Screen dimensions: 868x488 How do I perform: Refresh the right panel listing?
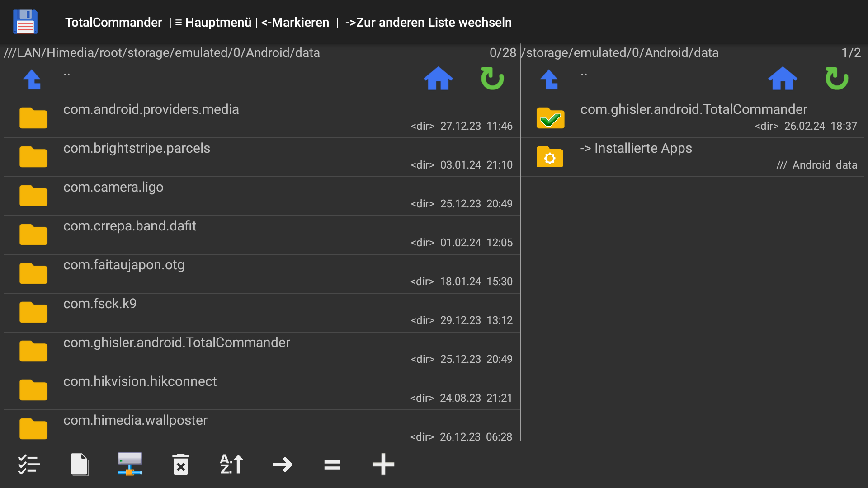837,79
